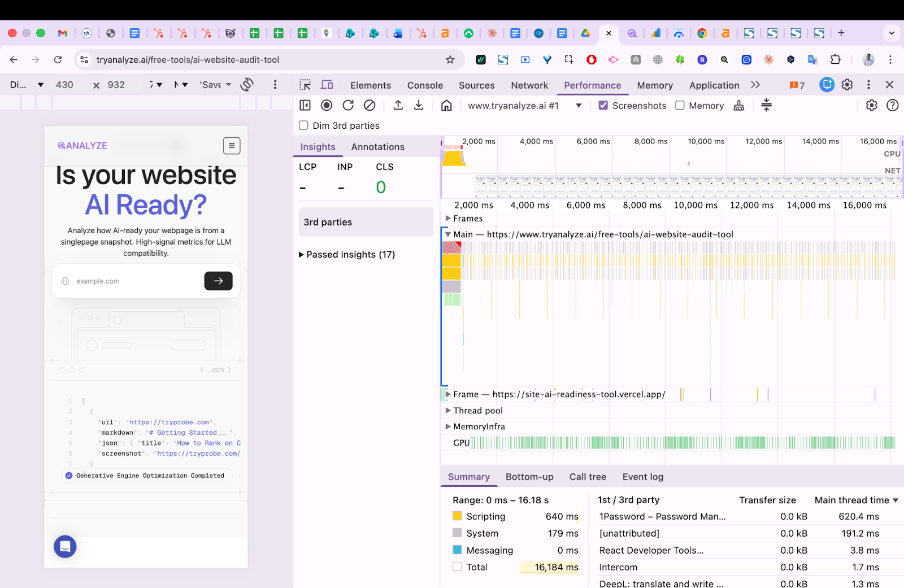Clear the current performance recording
Viewport: 904px width, 588px height.
[x=369, y=105]
